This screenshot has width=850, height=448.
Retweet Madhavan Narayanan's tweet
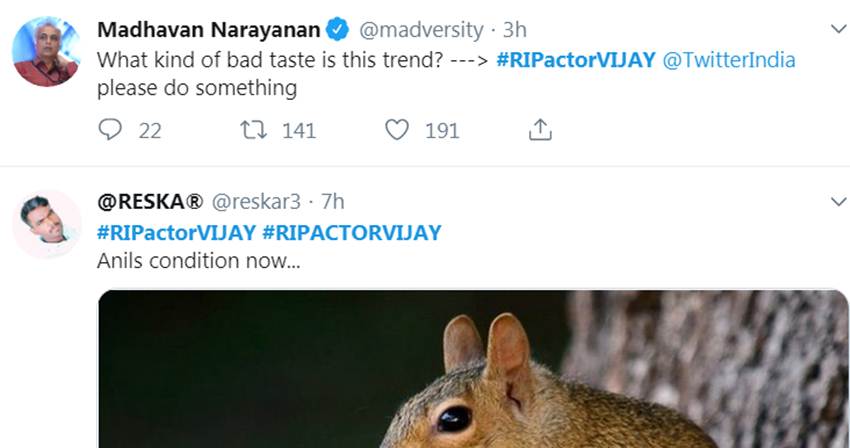click(x=254, y=130)
